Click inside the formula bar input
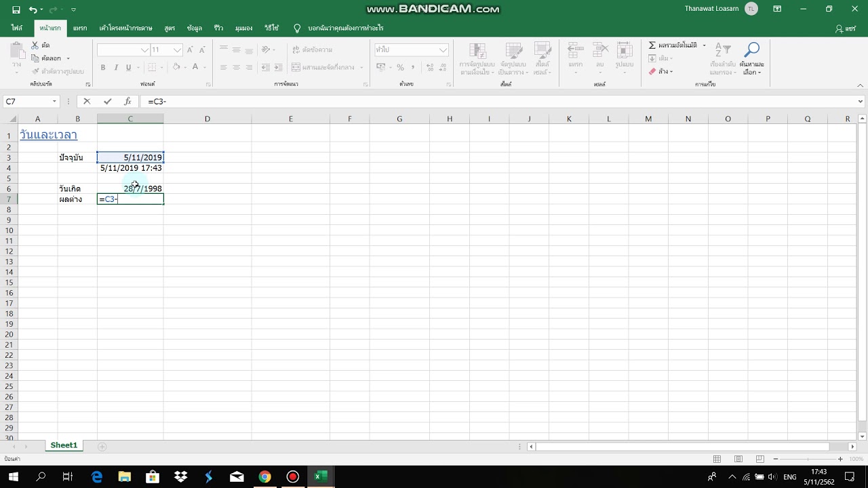Screen dimensions: 868x488 [x=498, y=102]
